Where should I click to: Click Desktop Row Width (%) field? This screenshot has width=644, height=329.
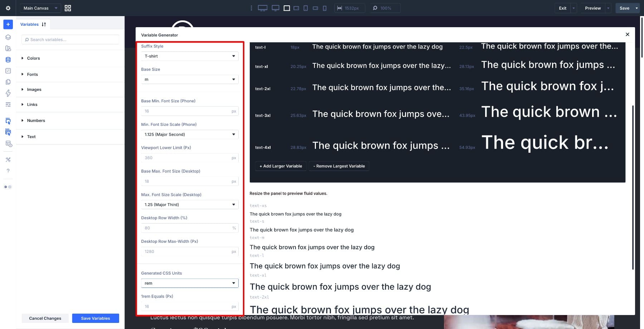[x=190, y=228]
